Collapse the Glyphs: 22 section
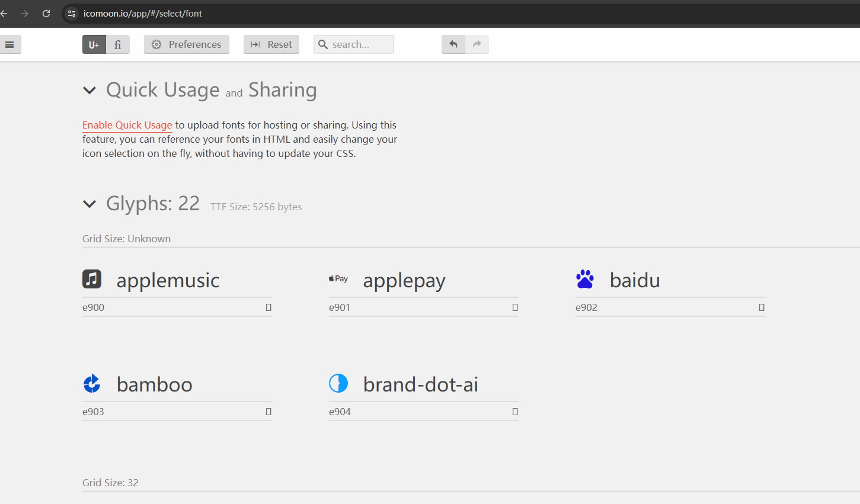Image resolution: width=860 pixels, height=504 pixels. [89, 204]
